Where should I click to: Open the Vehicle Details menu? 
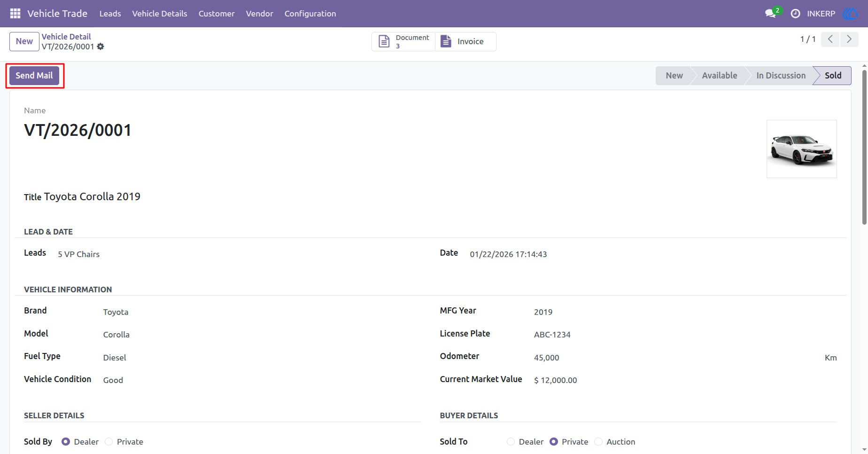pos(160,14)
